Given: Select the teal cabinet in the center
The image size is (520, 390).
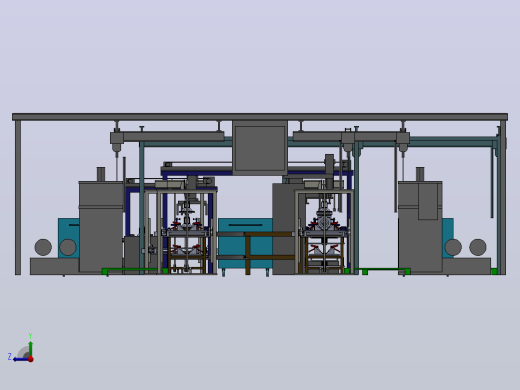Looking at the screenshot, I should point(245,243).
